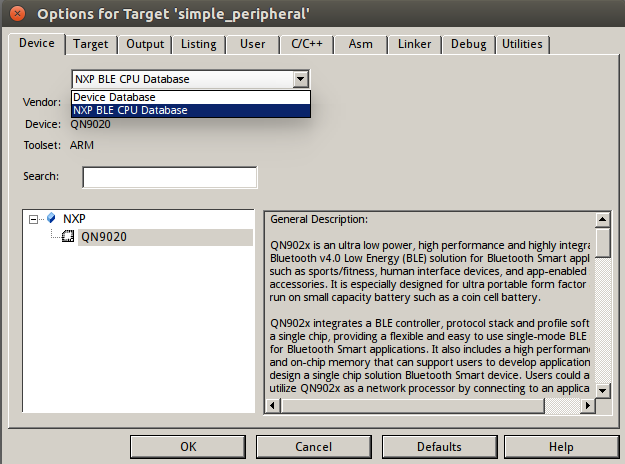Confirm with the OK button
This screenshot has width=625, height=464.
click(188, 447)
